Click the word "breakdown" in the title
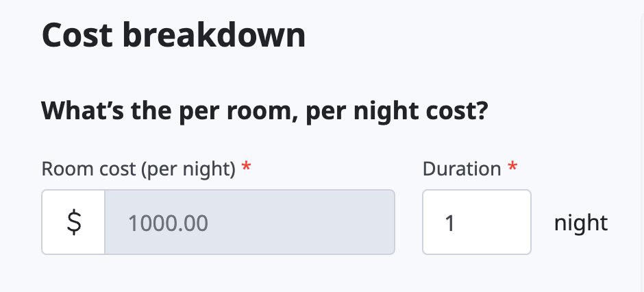This screenshot has height=292, width=644. tap(214, 36)
